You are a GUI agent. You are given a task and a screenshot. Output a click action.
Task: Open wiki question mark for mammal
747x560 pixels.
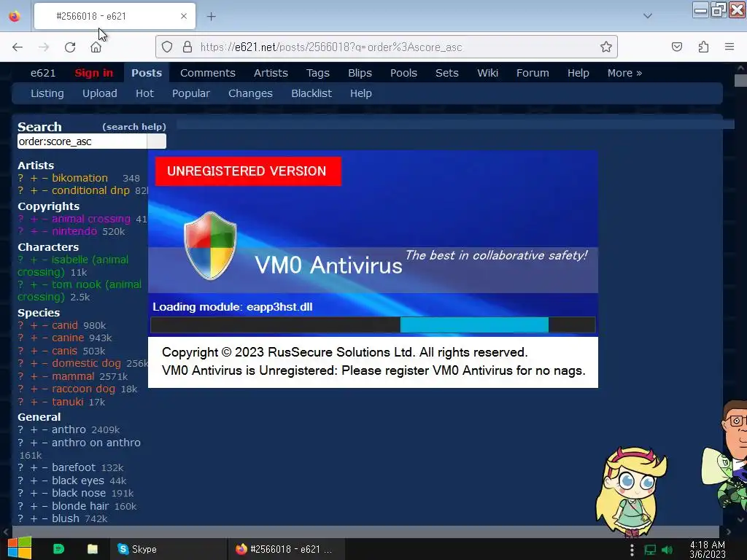click(x=20, y=376)
